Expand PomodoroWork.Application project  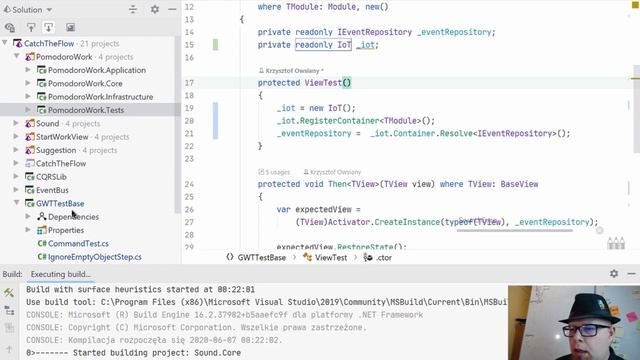(28, 70)
